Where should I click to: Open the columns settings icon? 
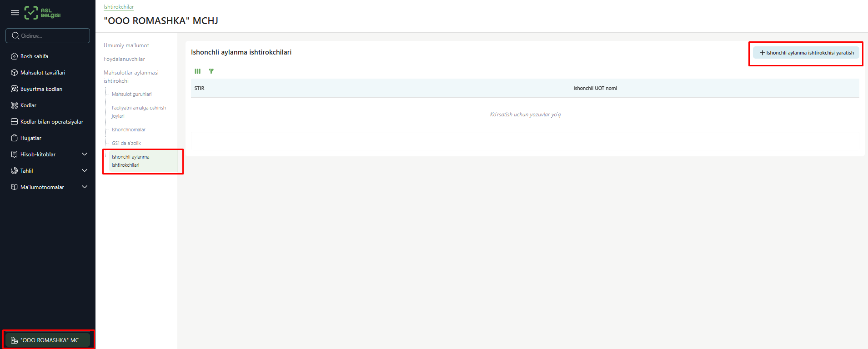[198, 71]
